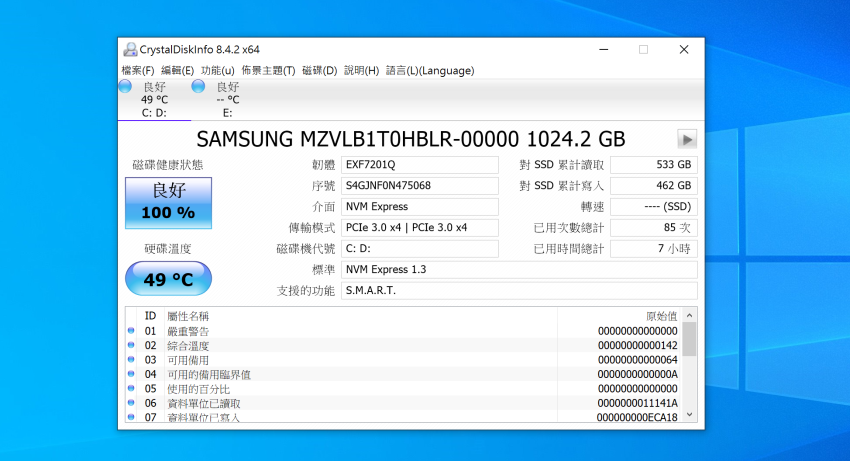This screenshot has height=461, width=850.
Task: Click the firmware field EXF7201Q
Action: (420, 165)
